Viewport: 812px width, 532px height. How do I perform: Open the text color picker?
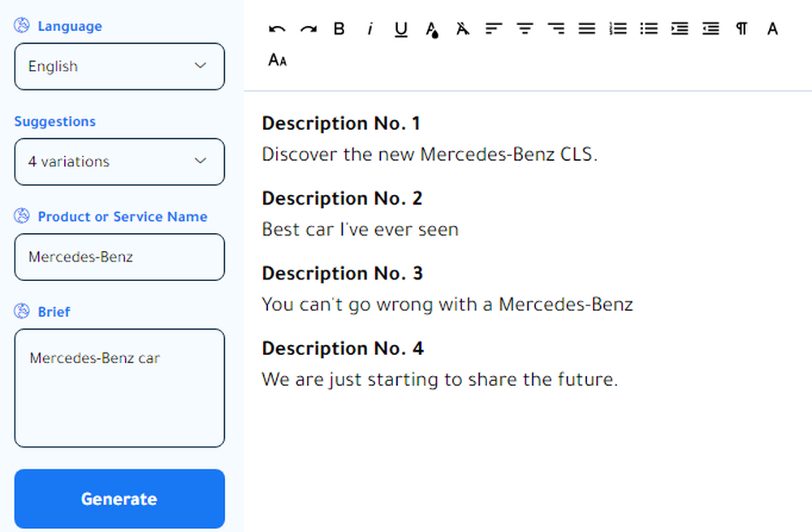(432, 30)
